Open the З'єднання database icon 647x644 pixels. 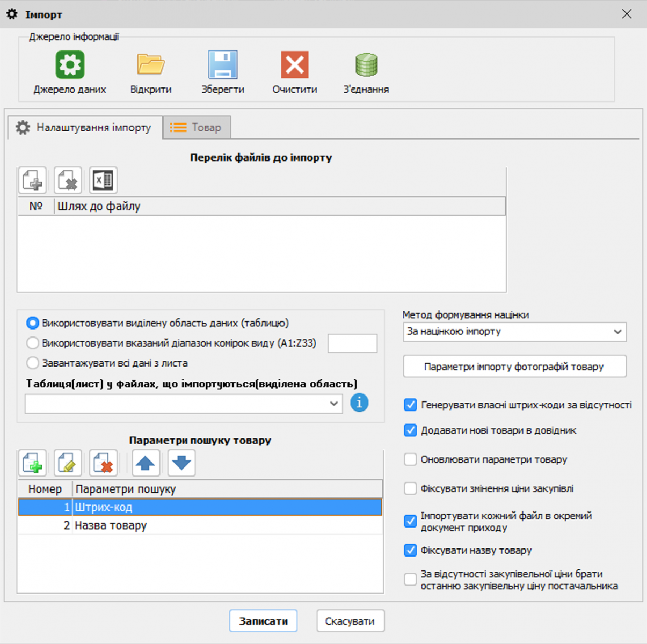pos(366,65)
